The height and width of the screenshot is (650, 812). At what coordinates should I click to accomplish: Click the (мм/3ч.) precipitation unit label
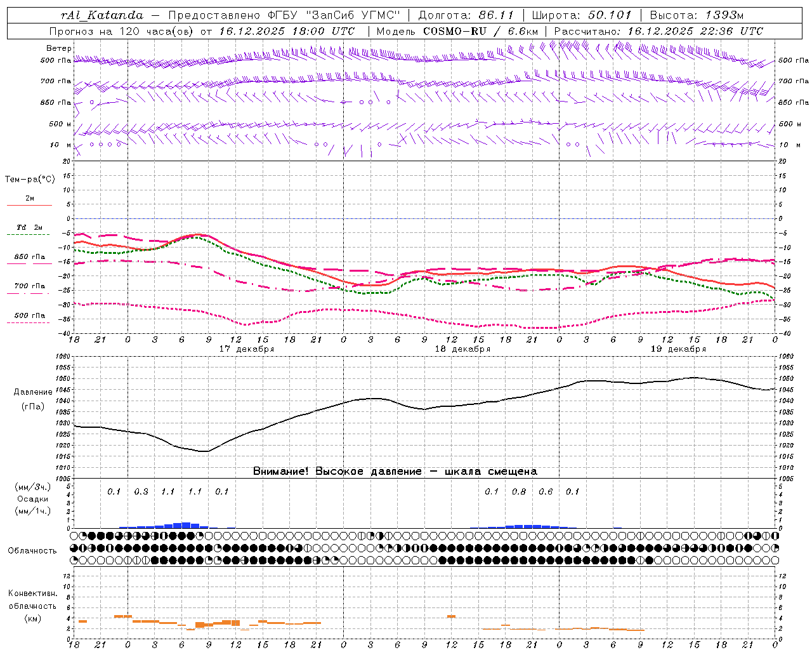(x=33, y=487)
